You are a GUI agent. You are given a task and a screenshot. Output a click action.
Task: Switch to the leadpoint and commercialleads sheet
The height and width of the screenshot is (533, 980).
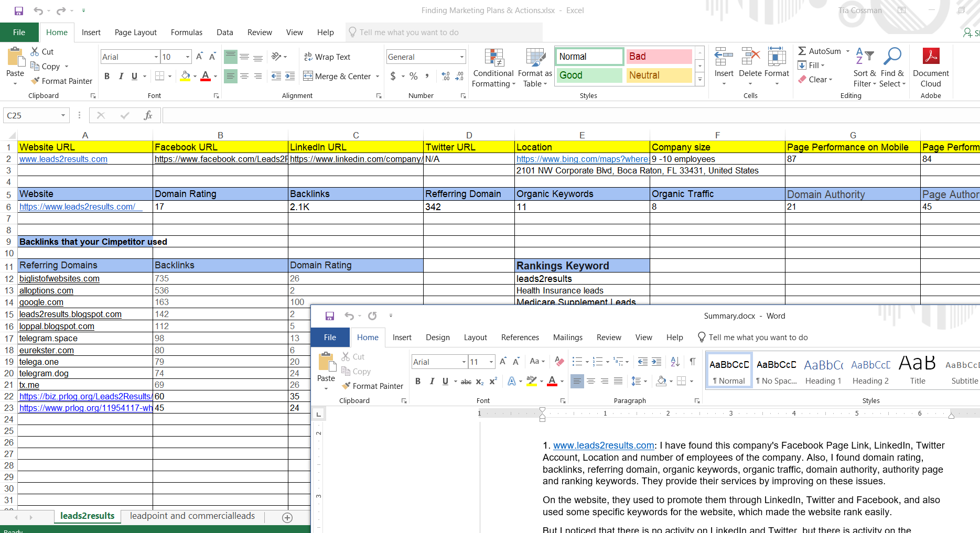[192, 516]
